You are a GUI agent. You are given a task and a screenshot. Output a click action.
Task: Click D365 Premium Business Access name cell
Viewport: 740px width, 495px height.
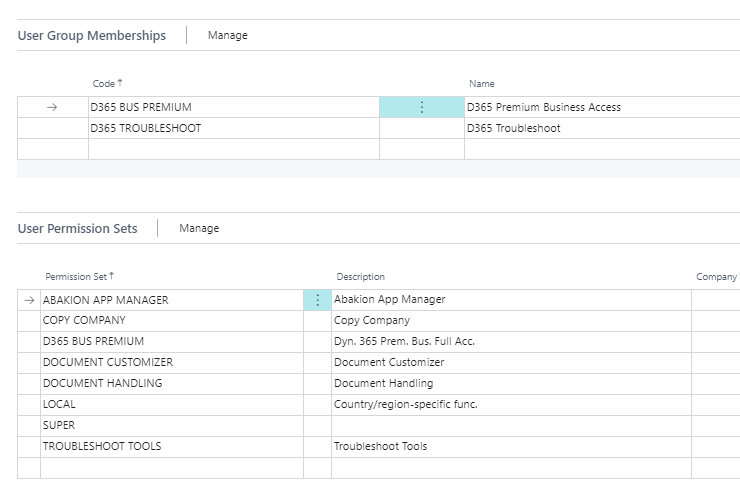[x=602, y=107]
